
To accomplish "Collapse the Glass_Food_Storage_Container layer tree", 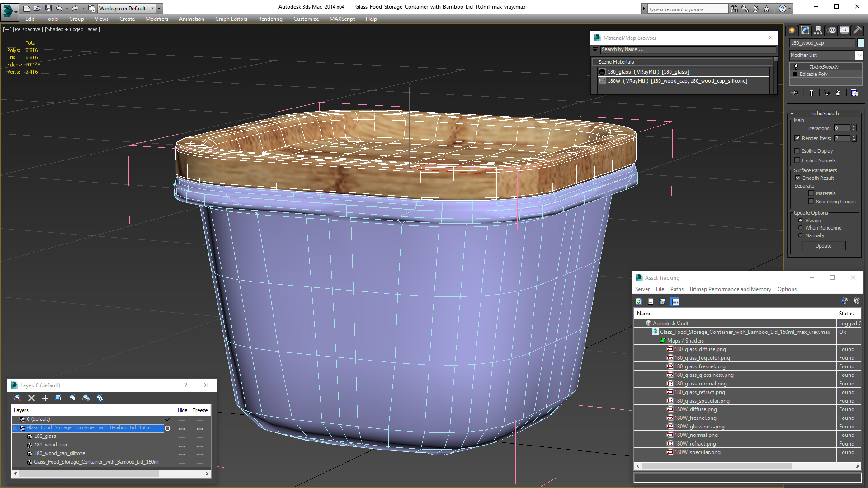I will pyautogui.click(x=15, y=428).
